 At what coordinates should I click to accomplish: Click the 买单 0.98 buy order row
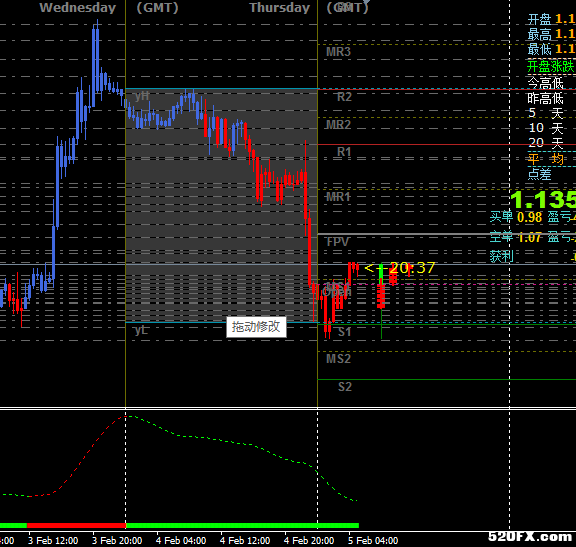533,217
